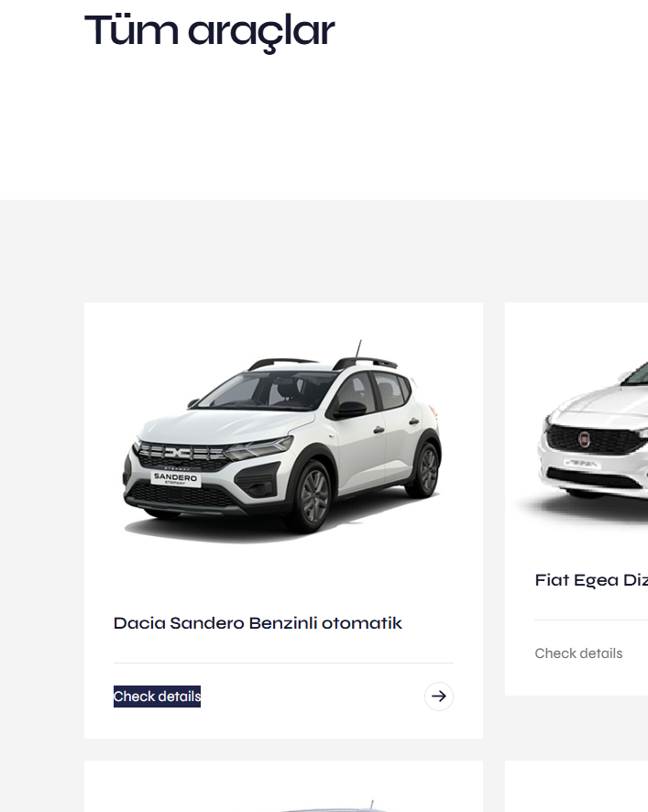The height and width of the screenshot is (812, 648).
Task: Click the Tüm araçlar heading
Action: (209, 31)
